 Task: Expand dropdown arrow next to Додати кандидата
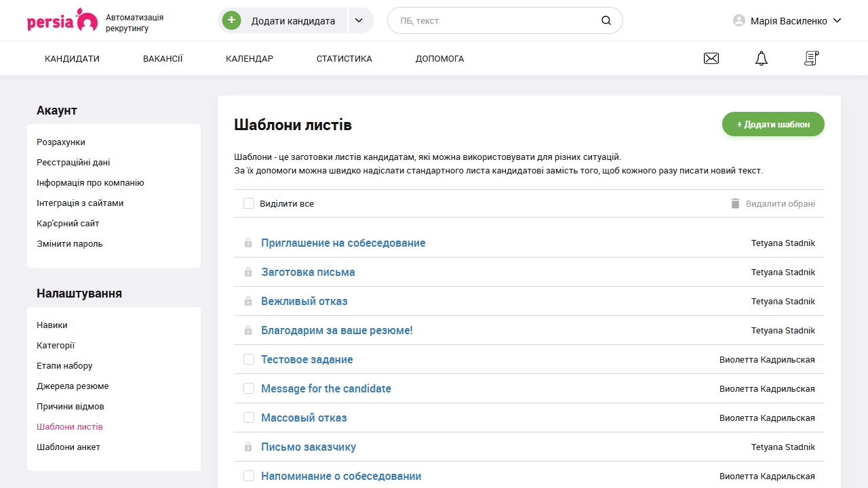click(x=360, y=20)
